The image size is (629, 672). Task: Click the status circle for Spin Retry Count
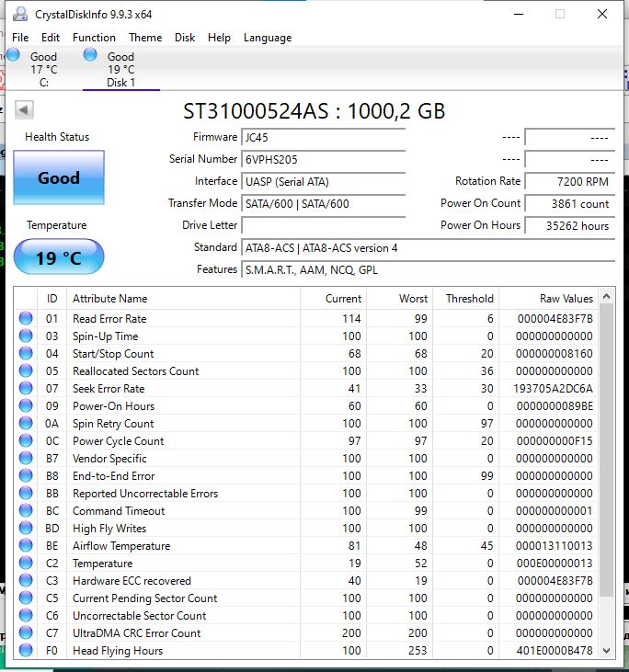pos(26,424)
